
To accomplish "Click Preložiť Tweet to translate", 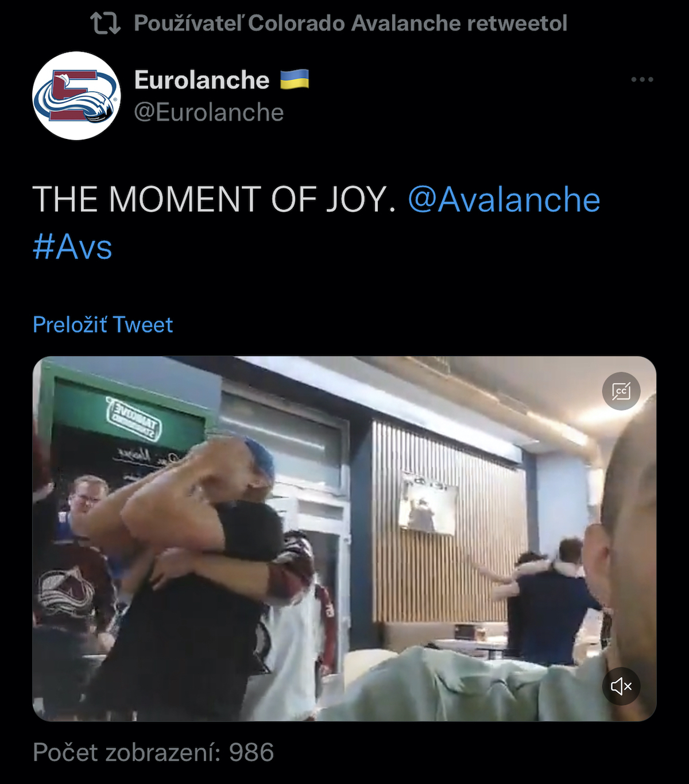I will [103, 325].
